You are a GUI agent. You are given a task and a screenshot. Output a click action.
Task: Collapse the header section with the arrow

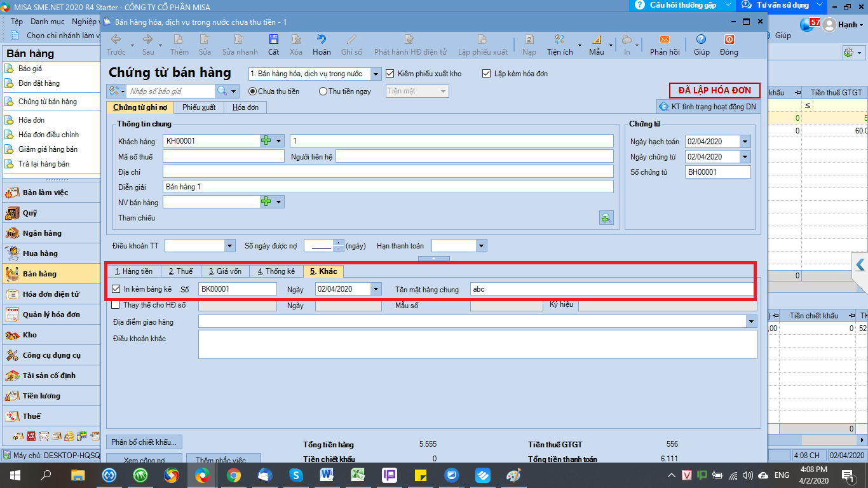point(433,259)
